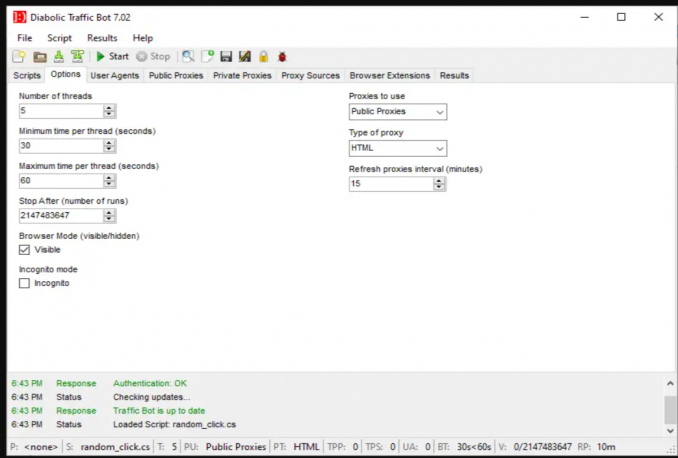678x458 pixels.
Task: Decrease Refresh proxies interval with down arrow
Action: click(439, 188)
